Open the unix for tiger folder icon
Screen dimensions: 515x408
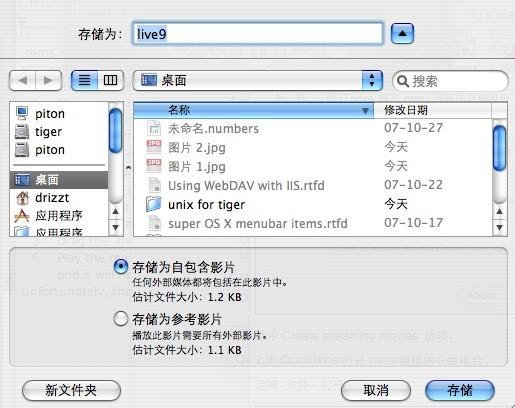tap(154, 204)
